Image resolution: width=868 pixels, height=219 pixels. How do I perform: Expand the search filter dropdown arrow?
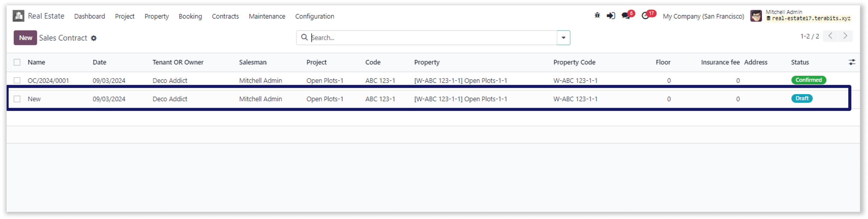pos(563,38)
